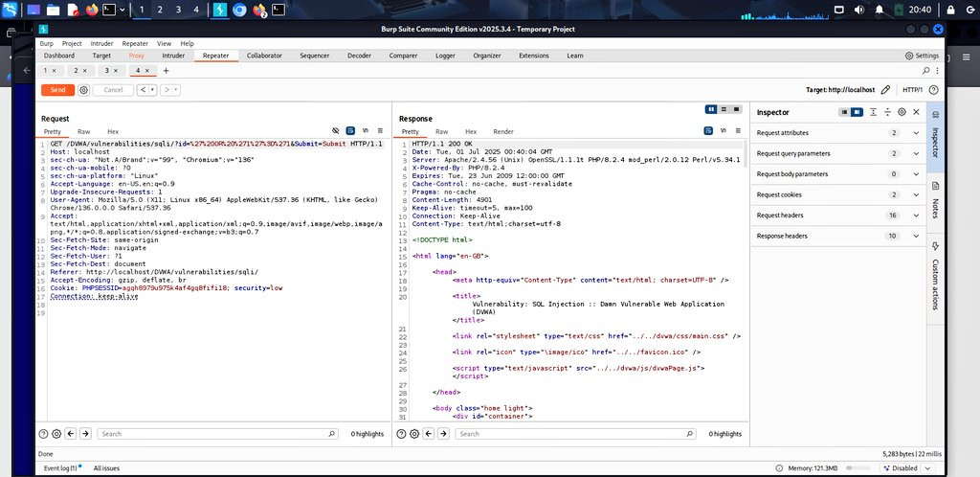Open Request search settings gear at bottom
Screen dimensions: 980x477
(x=56, y=433)
